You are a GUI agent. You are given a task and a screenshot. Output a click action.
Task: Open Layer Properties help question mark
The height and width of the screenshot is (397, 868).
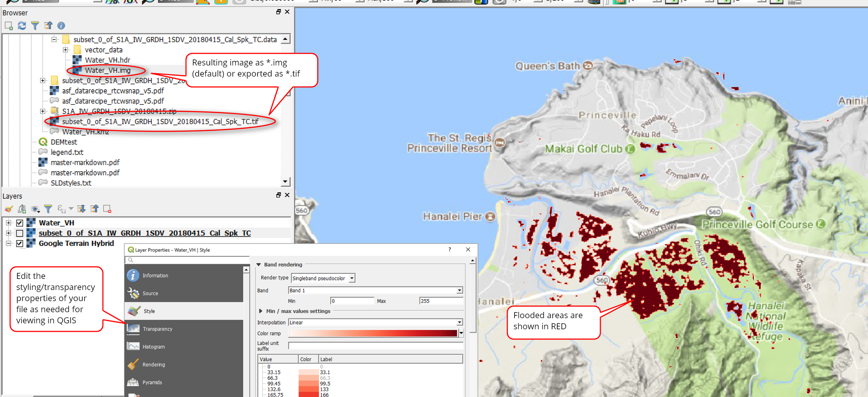[450, 249]
